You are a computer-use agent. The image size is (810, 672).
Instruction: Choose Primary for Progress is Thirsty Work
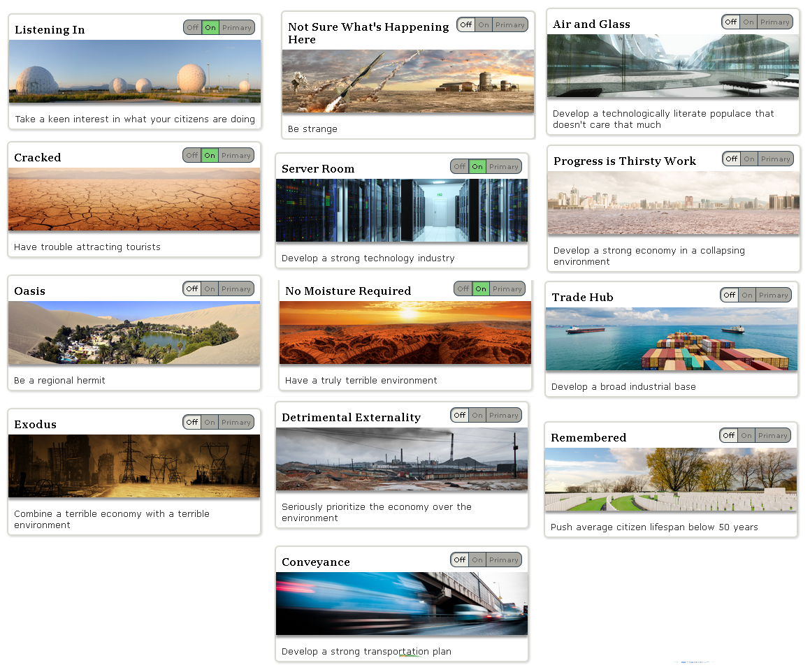775,159
